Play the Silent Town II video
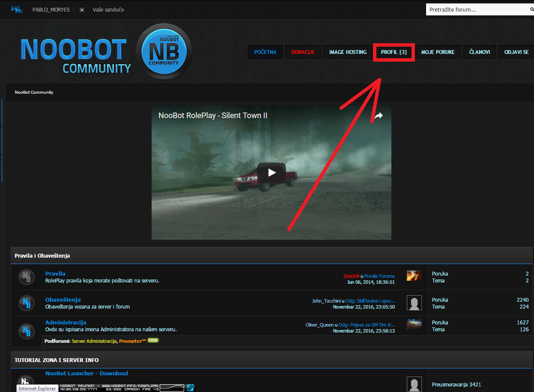Viewport: 534px width, 392px height. [271, 172]
